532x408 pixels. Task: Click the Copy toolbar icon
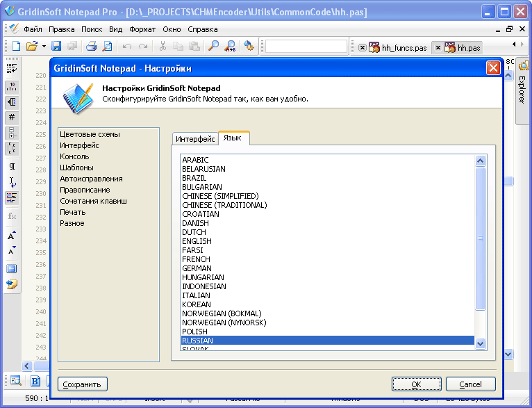pyautogui.click(x=178, y=46)
